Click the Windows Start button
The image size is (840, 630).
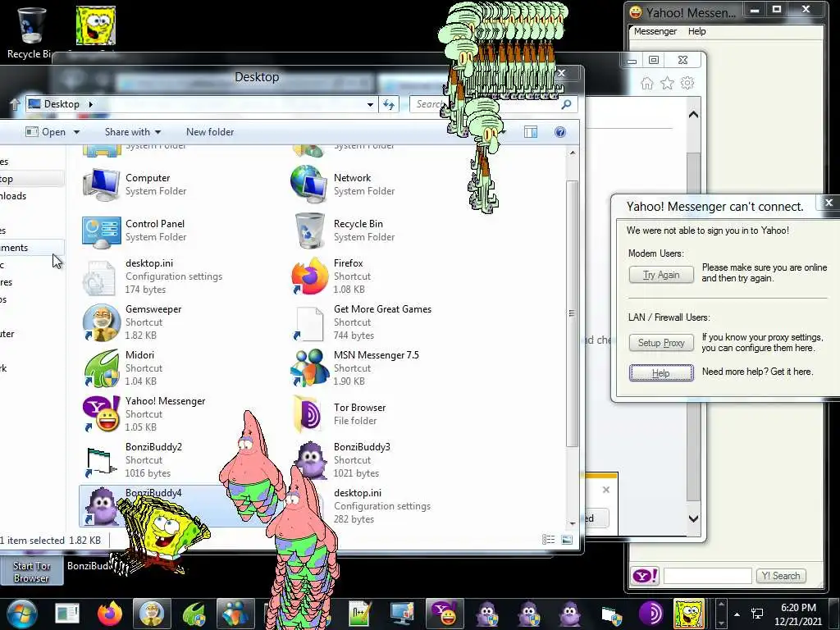coord(21,614)
